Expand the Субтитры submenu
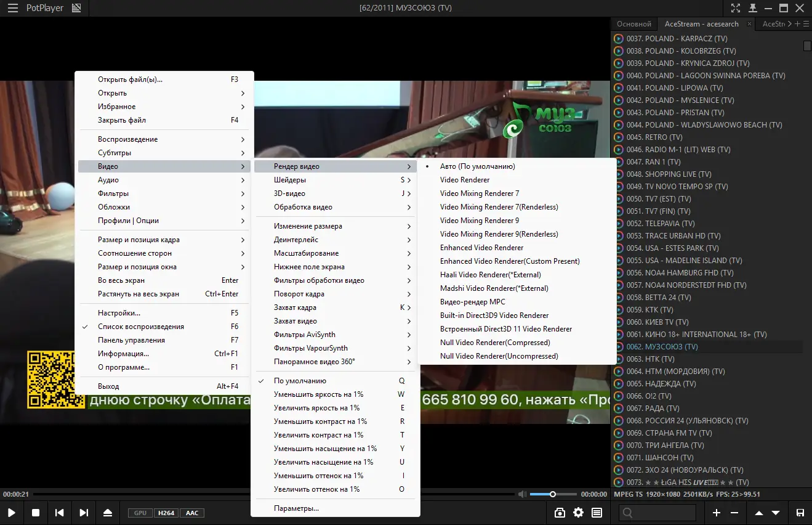The width and height of the screenshot is (812, 525). 164,153
